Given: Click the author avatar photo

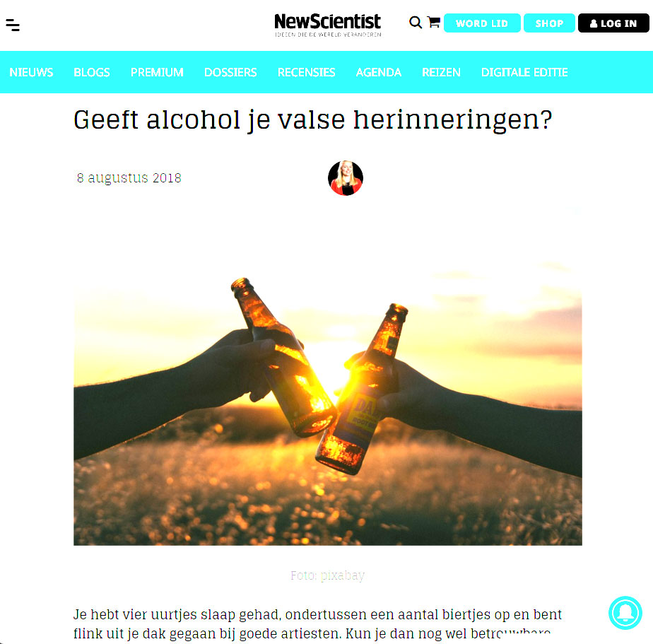Looking at the screenshot, I should [346, 178].
